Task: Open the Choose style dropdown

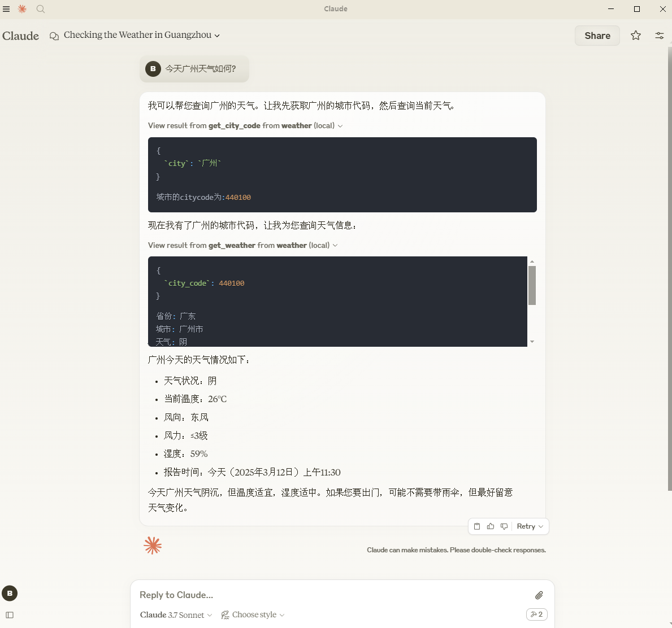Action: click(253, 614)
